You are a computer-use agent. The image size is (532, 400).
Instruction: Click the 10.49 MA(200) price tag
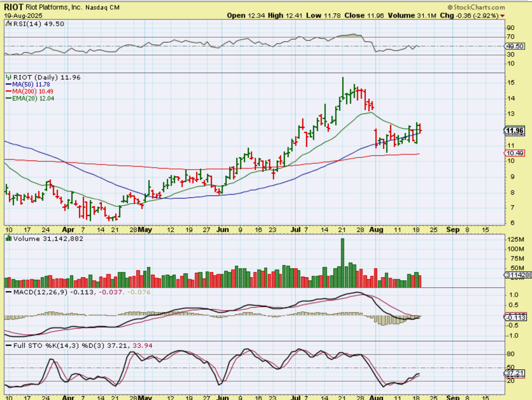pos(515,153)
